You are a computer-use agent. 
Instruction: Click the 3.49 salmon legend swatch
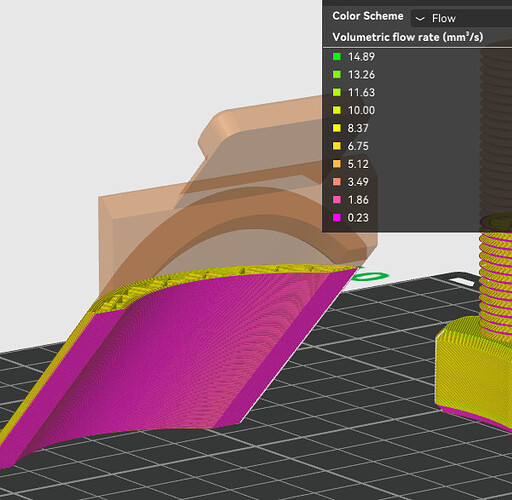click(x=337, y=182)
